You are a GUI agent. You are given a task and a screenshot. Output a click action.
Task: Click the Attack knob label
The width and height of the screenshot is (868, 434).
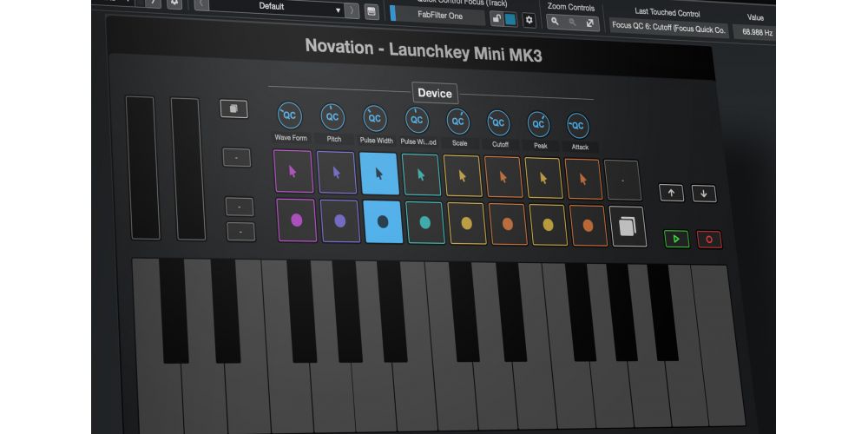pyautogui.click(x=580, y=147)
